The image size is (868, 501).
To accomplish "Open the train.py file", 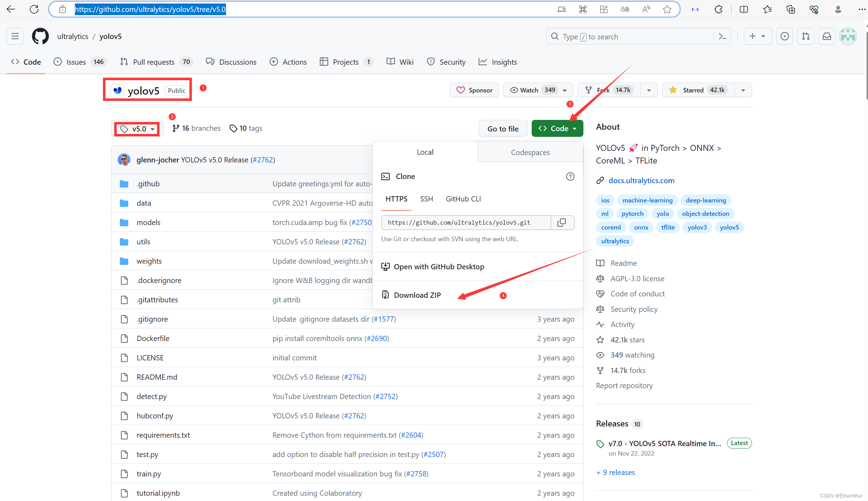I will (149, 474).
